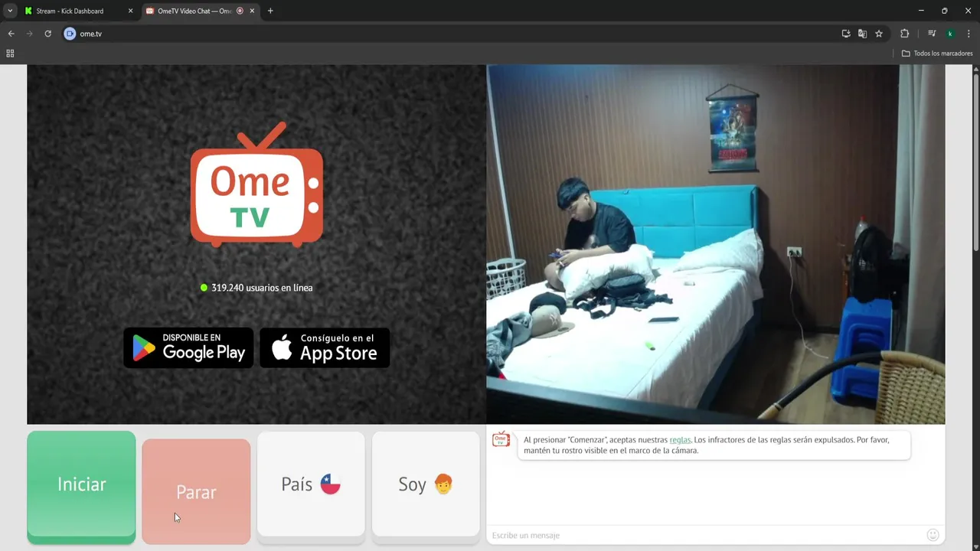Close the Kick Dashboard tab
The height and width of the screenshot is (551, 980).
(130, 11)
